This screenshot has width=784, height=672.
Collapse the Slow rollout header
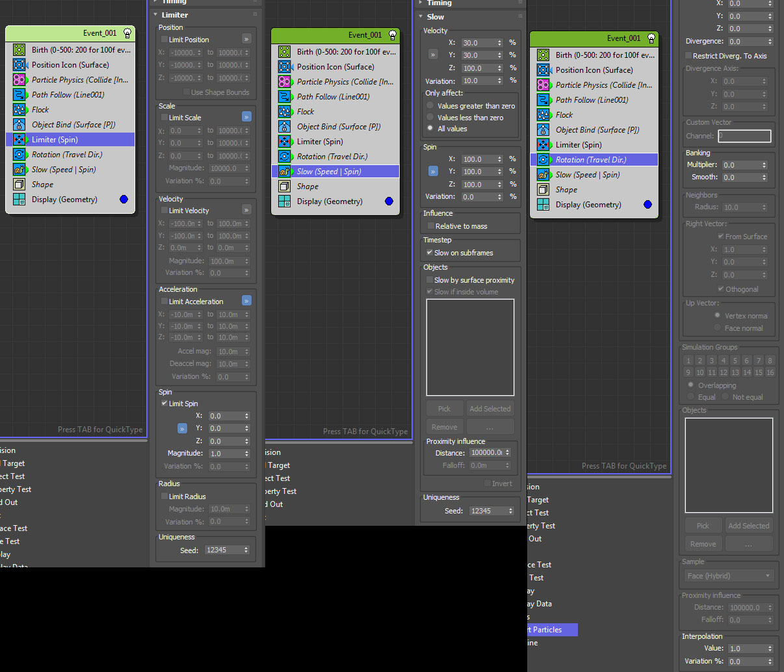(435, 17)
